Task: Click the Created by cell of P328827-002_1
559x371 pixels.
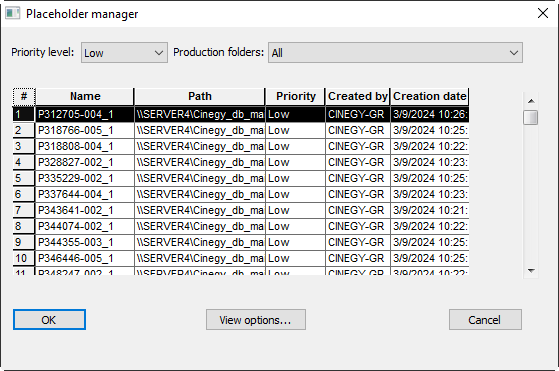Action: click(x=358, y=163)
